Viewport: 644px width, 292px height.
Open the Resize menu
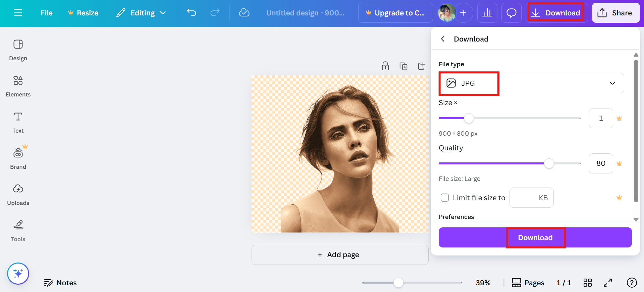pos(83,13)
